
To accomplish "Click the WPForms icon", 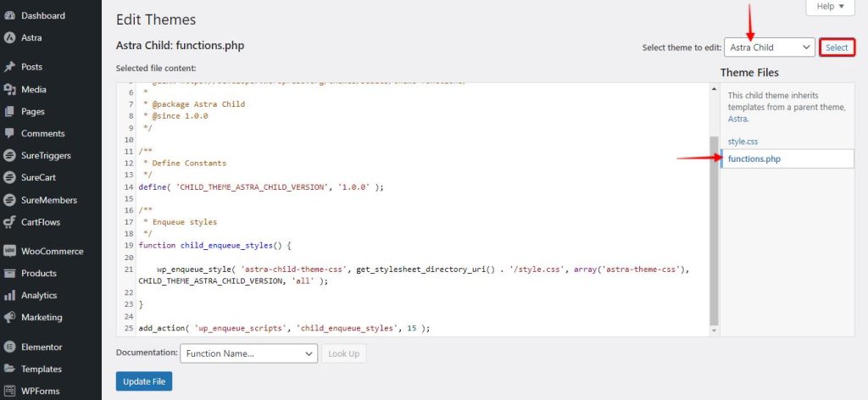I will (x=9, y=392).
